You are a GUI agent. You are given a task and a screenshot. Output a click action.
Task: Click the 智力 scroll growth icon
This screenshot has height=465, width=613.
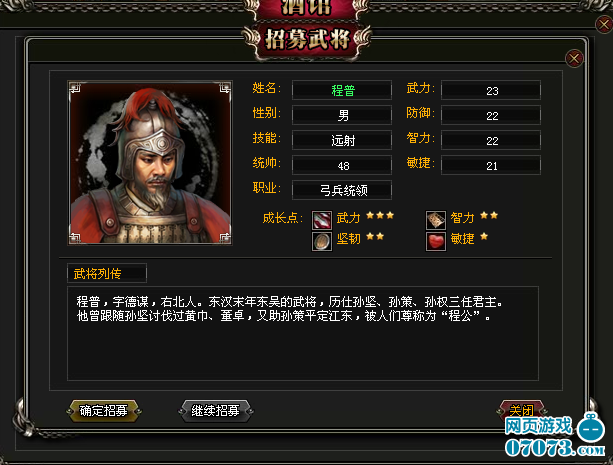(x=436, y=220)
